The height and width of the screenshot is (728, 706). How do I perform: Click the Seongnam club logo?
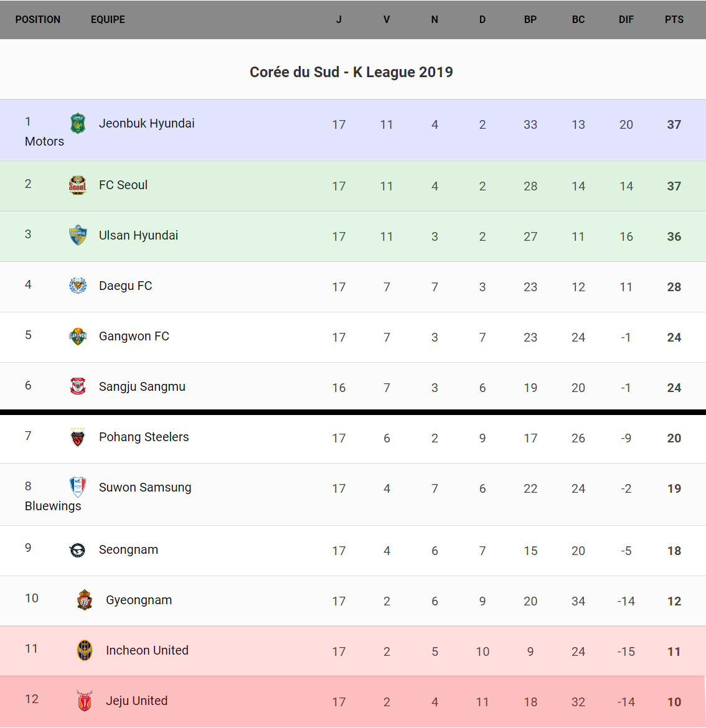(78, 550)
